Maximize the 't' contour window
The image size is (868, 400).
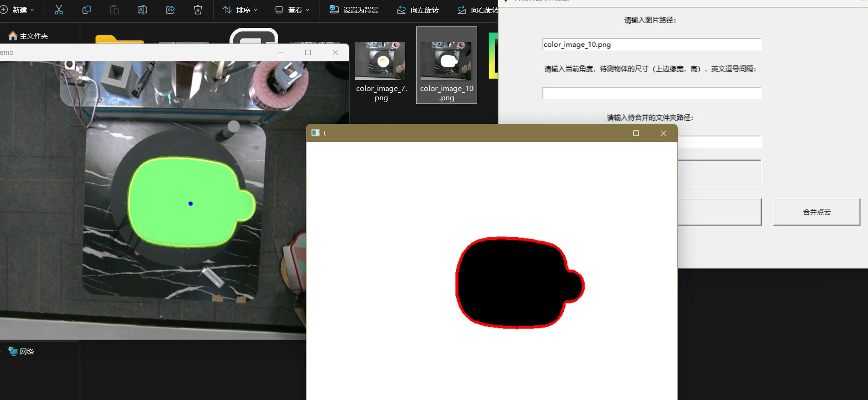636,133
